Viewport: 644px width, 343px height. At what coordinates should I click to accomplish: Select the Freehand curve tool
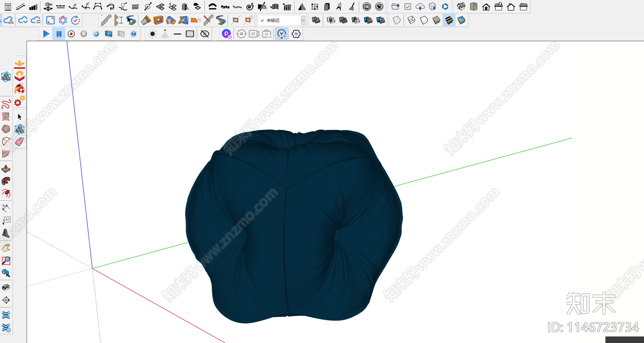click(6, 104)
